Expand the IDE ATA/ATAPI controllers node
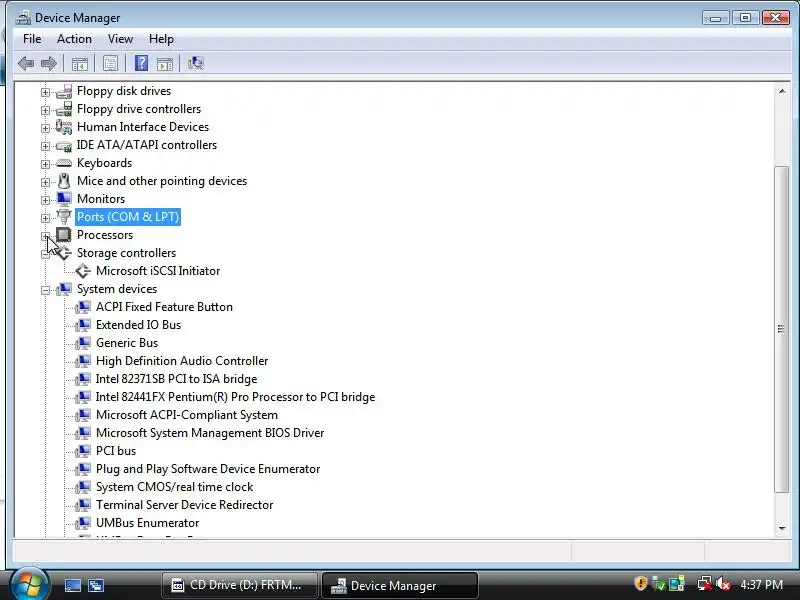The image size is (800, 600). pos(45,146)
